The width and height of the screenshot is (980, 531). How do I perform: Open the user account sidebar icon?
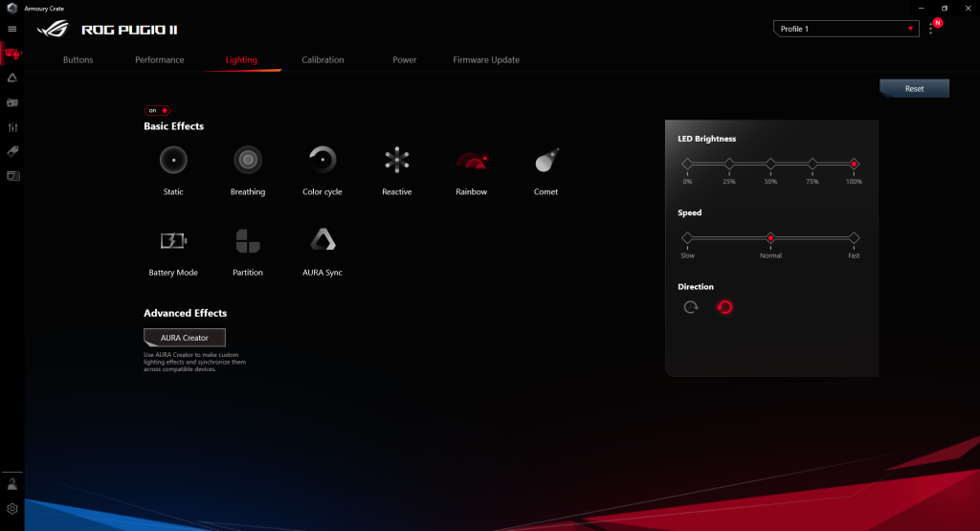(11, 484)
